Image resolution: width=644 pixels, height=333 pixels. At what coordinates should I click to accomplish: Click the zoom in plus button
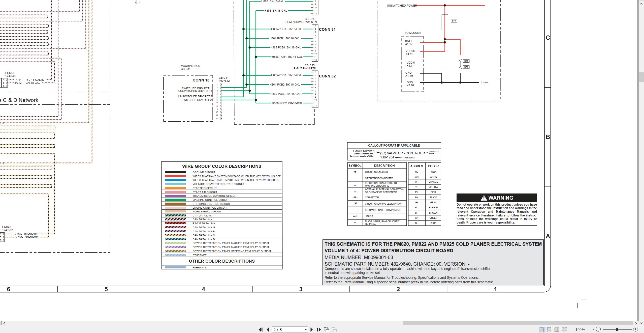[635, 329]
